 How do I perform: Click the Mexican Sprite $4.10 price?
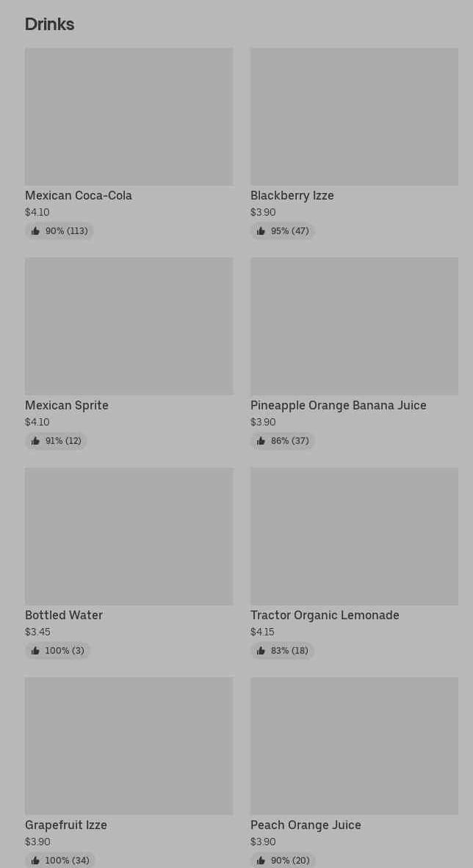coord(37,422)
